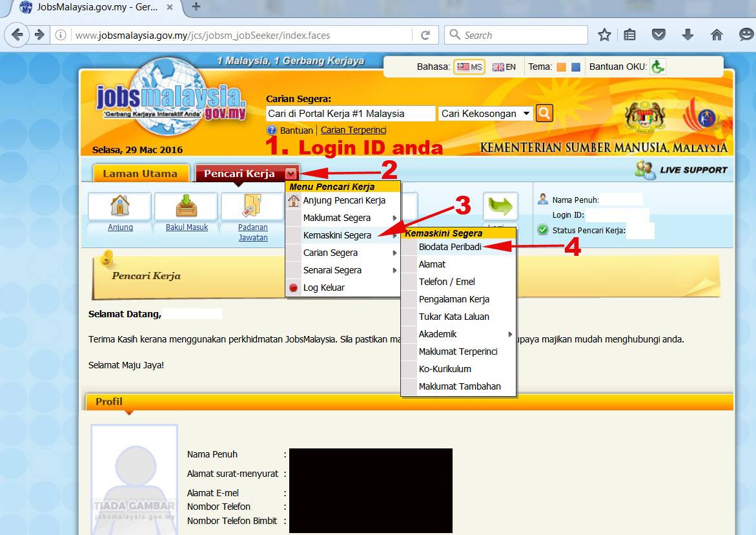Reload the page with the refresh icon
756x535 pixels.
425,36
